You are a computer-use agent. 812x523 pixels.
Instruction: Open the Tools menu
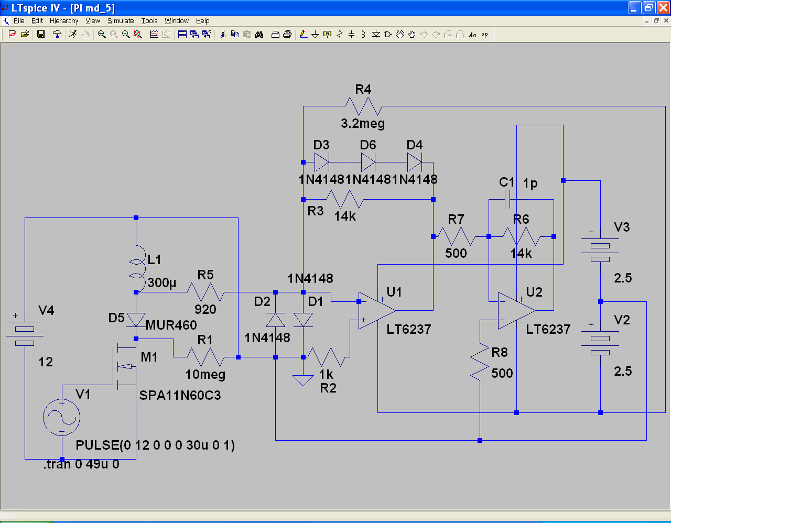point(149,21)
